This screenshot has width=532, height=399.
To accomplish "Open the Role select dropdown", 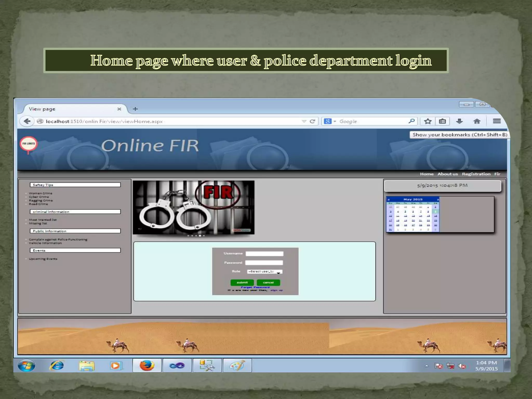I will click(264, 272).
